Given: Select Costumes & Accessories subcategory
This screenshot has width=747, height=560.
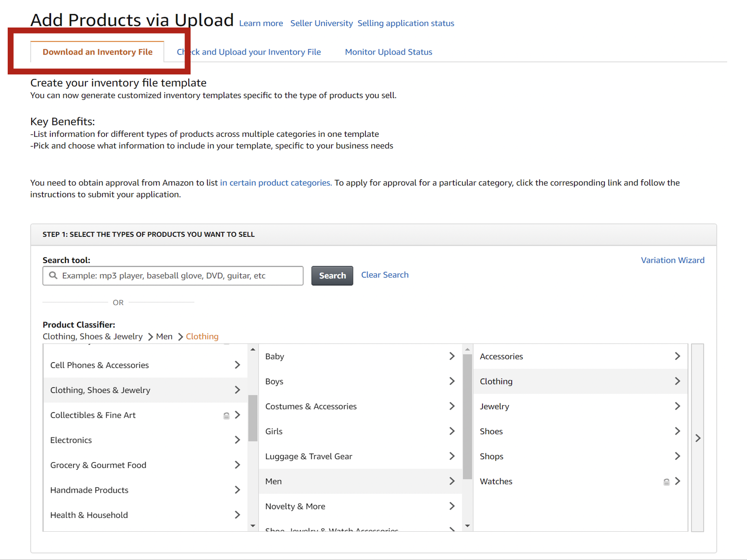Looking at the screenshot, I should click(360, 406).
